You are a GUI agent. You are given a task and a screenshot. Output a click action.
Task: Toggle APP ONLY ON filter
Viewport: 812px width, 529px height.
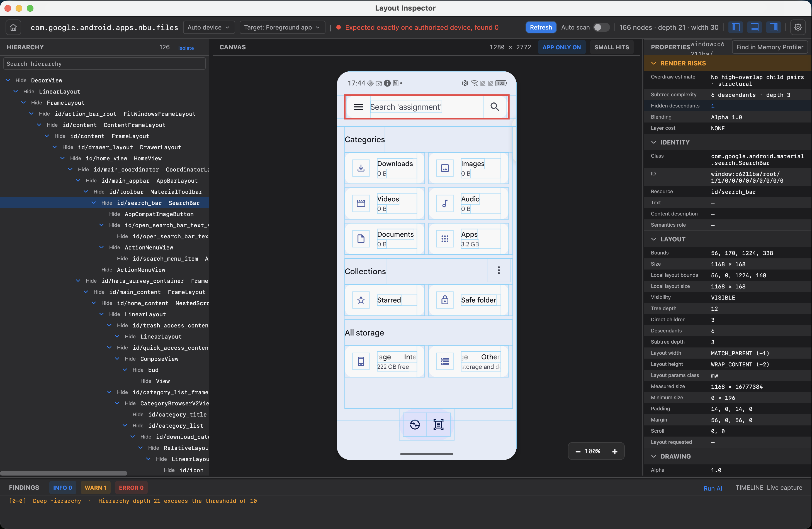coord(561,47)
